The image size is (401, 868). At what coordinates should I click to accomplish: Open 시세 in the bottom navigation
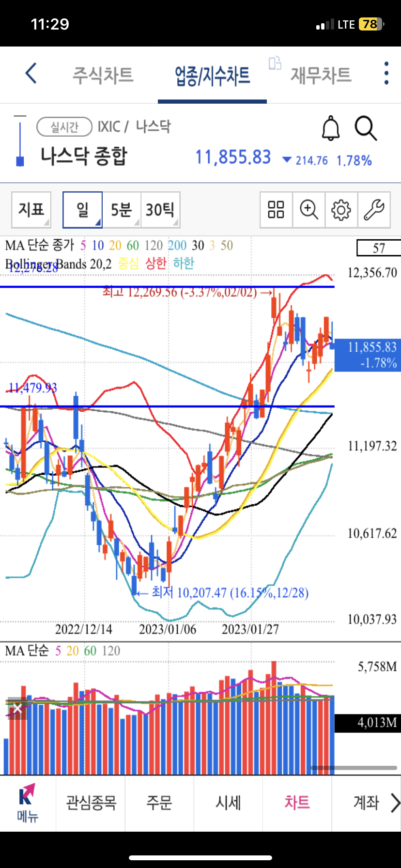(228, 803)
